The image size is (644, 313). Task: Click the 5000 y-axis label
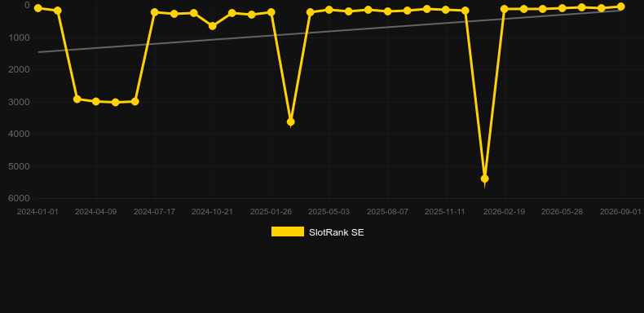[19, 166]
